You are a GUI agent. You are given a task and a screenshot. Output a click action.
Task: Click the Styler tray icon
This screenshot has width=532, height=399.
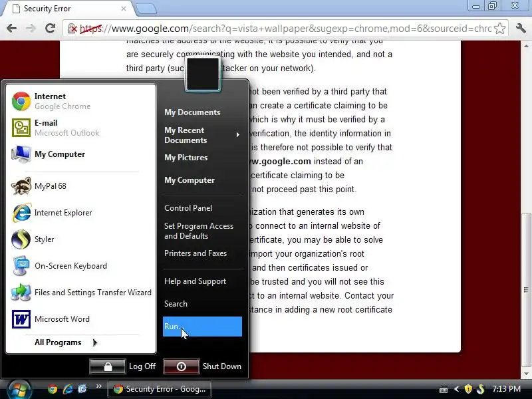[x=480, y=389]
